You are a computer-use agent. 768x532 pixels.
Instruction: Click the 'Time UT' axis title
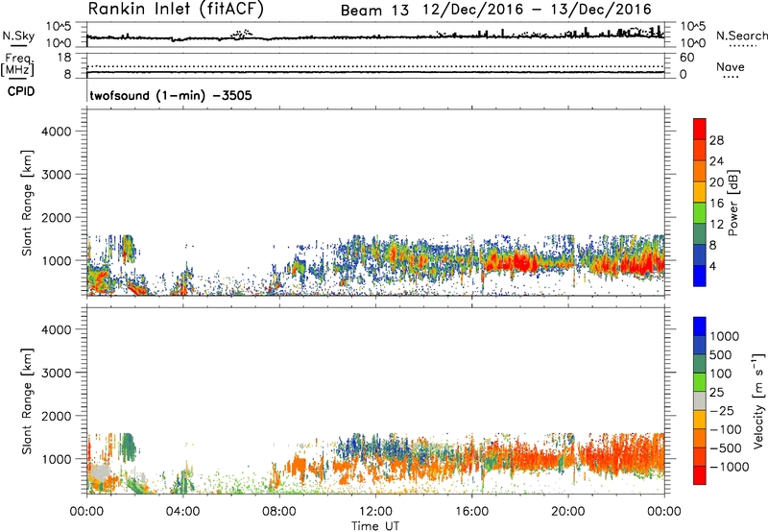[x=375, y=525]
